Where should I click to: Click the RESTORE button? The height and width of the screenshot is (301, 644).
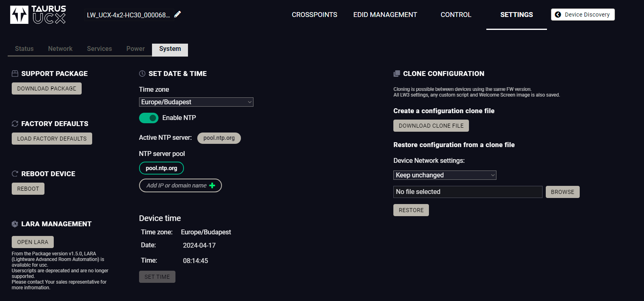point(411,210)
